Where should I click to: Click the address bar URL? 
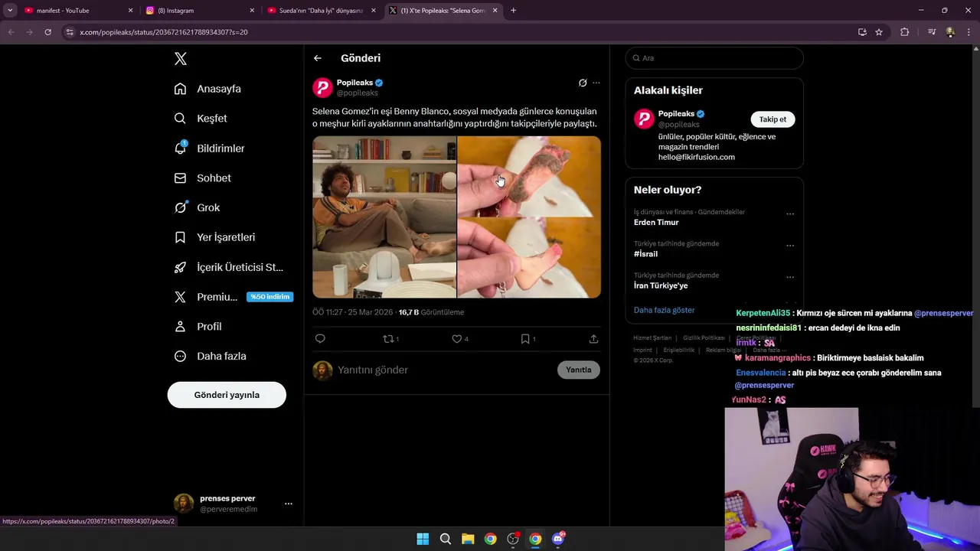164,32
